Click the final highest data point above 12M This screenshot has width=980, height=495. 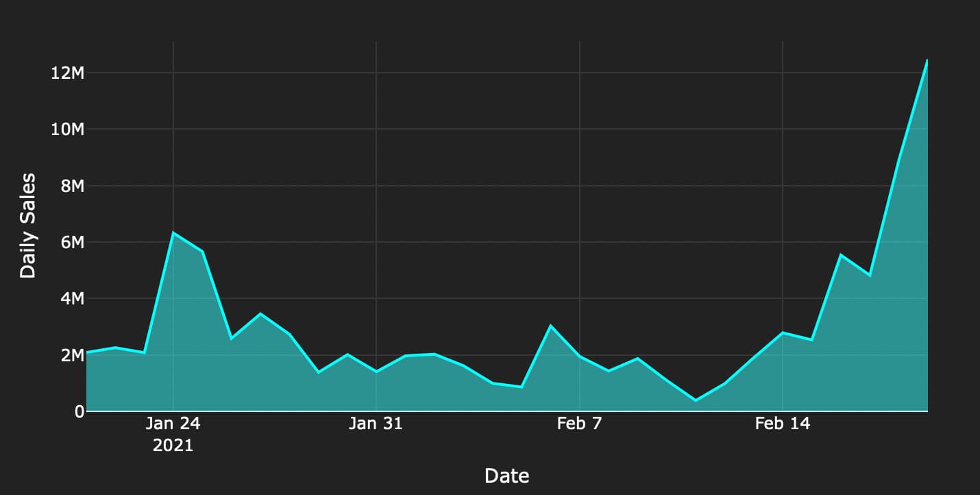pyautogui.click(x=927, y=60)
